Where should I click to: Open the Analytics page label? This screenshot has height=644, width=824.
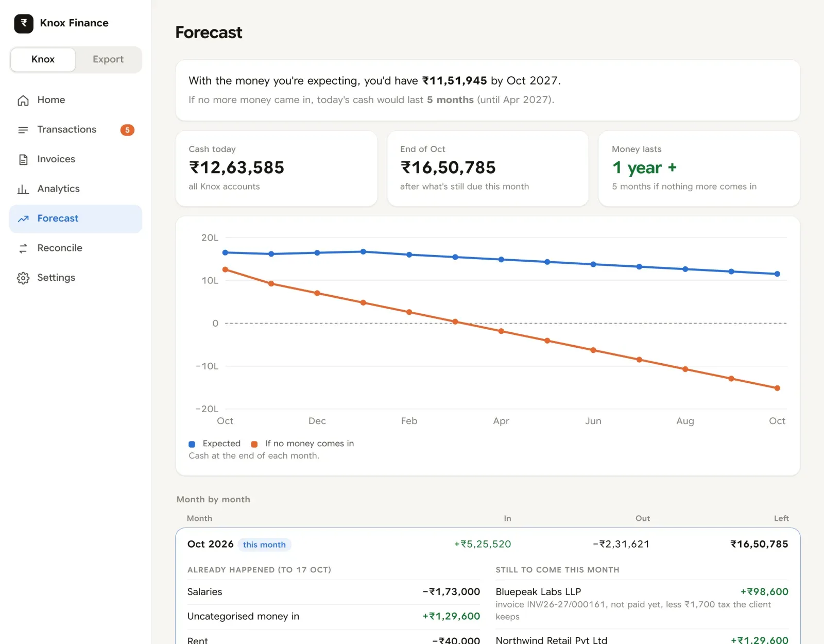point(58,189)
